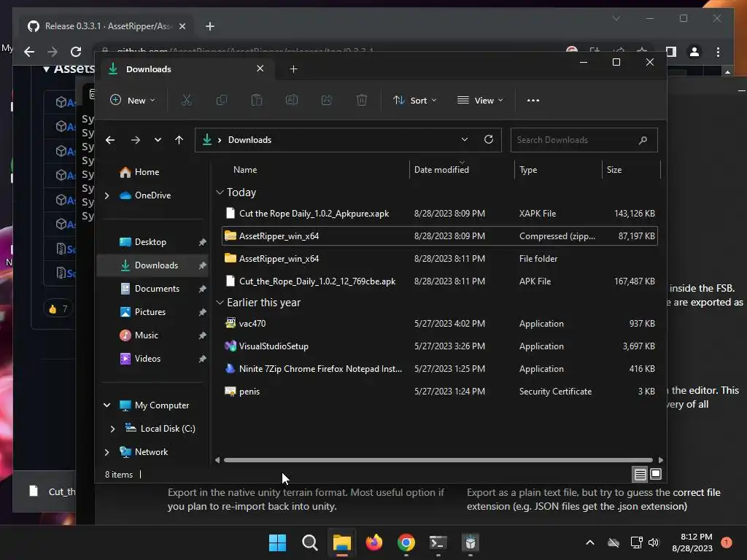Viewport: 747px width, 560px height.
Task: Go back using Explorer back arrow
Action: pyautogui.click(x=110, y=140)
